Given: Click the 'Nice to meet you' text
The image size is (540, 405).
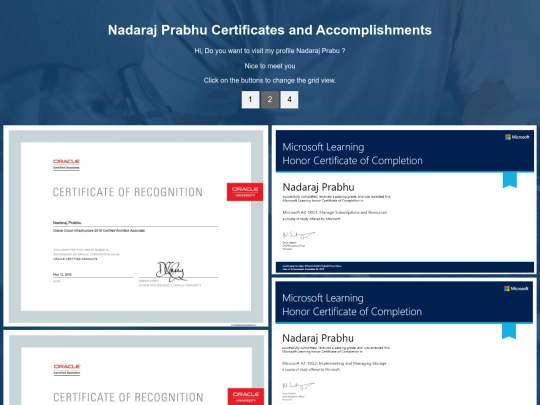Looking at the screenshot, I should click(x=270, y=66).
